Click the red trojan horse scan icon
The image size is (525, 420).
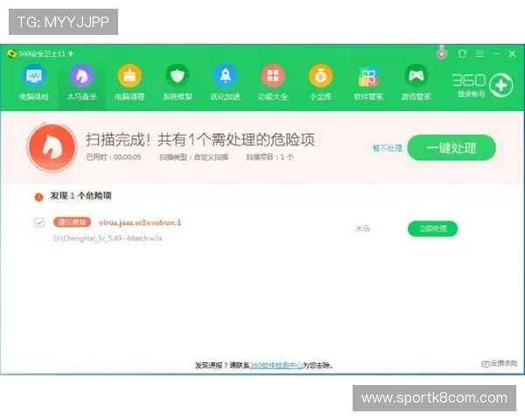tap(52, 147)
